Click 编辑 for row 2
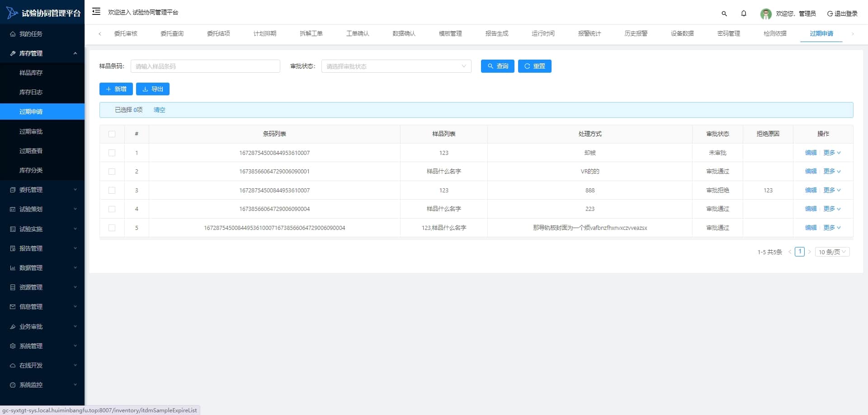The width and height of the screenshot is (868, 415). tap(811, 172)
